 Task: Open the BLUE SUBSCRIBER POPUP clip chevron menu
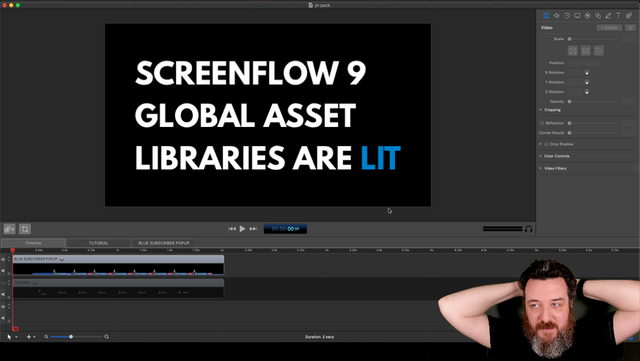pos(62,259)
